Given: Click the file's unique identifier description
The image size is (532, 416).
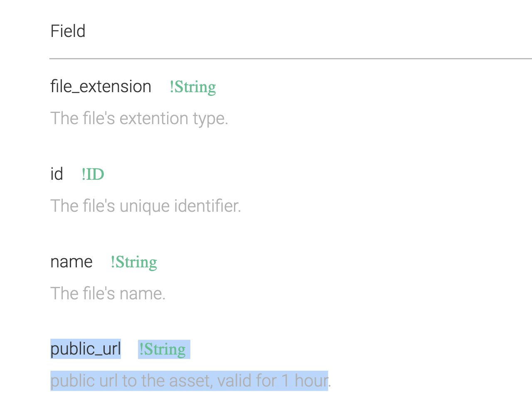Looking at the screenshot, I should tap(145, 206).
